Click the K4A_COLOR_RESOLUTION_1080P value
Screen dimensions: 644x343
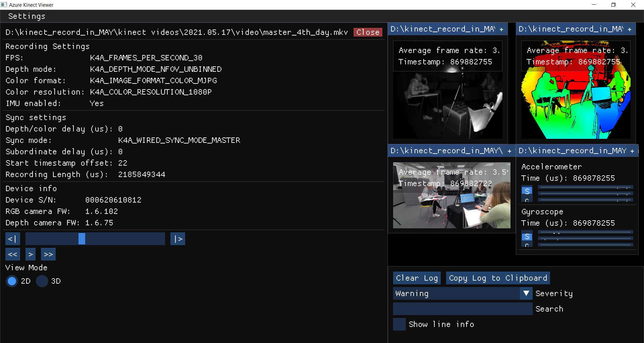pyautogui.click(x=151, y=92)
